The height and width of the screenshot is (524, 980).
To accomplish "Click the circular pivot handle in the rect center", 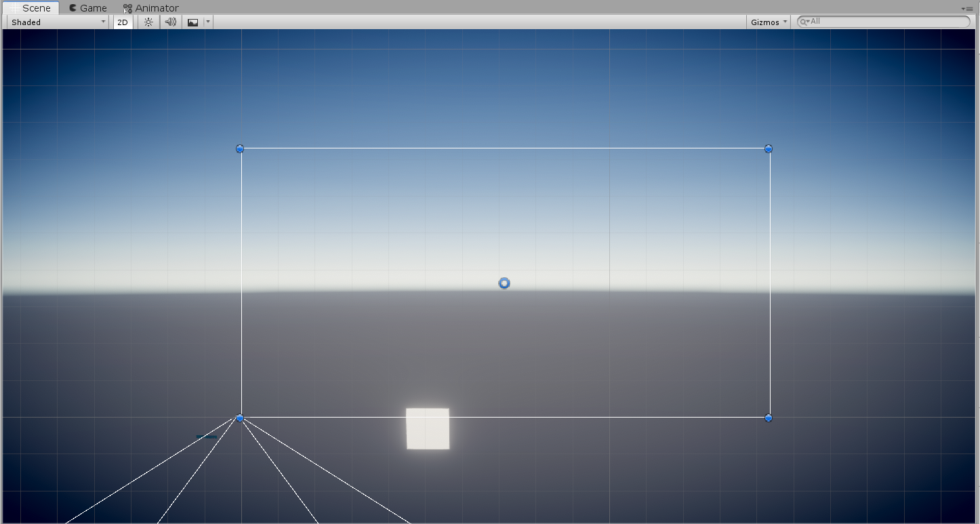I will pos(504,283).
